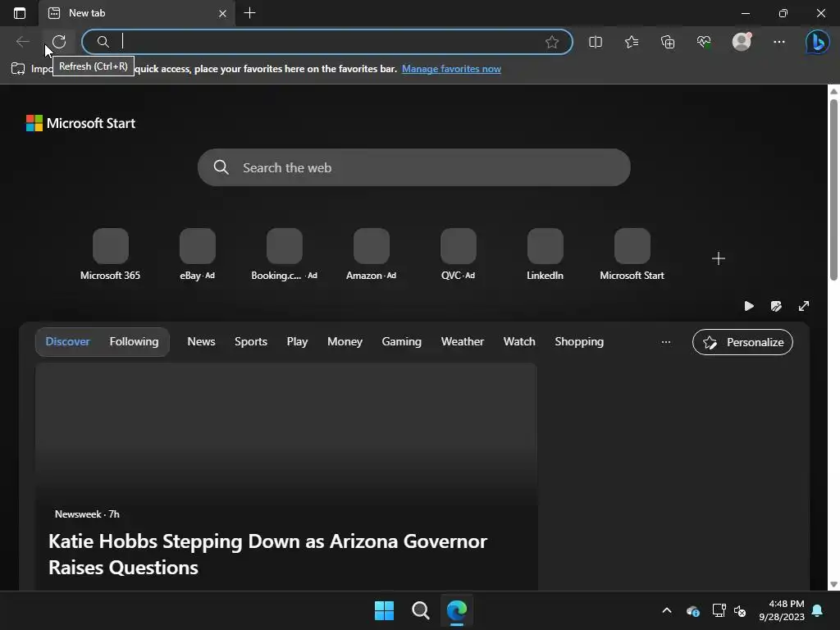This screenshot has height=630, width=840.
Task: Select the Discover tab
Action: tap(67, 342)
